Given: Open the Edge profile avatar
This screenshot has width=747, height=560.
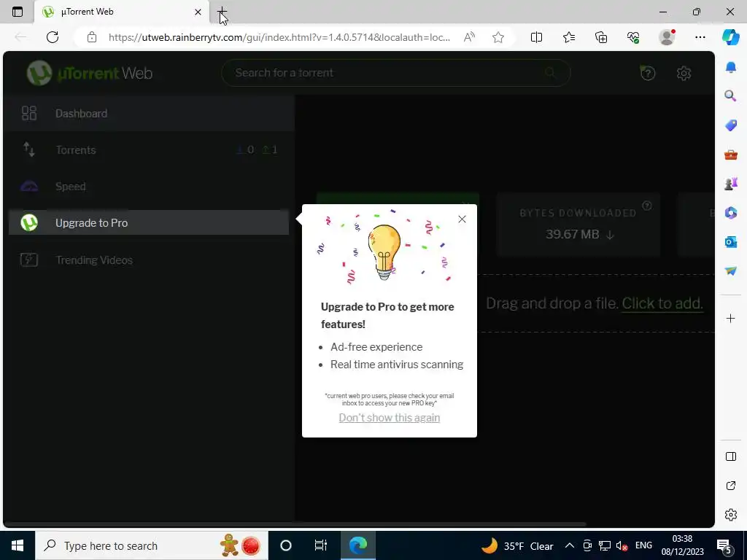Looking at the screenshot, I should [667, 37].
